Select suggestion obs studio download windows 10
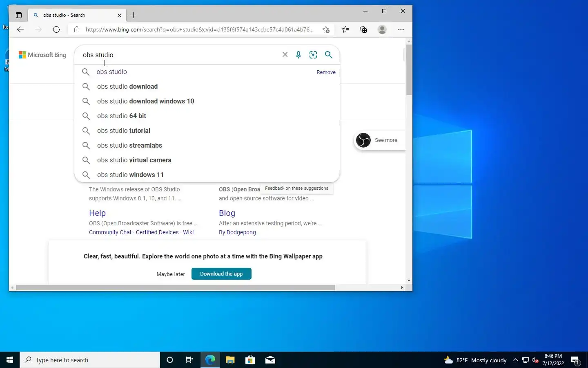This screenshot has height=368, width=588. (x=207, y=101)
